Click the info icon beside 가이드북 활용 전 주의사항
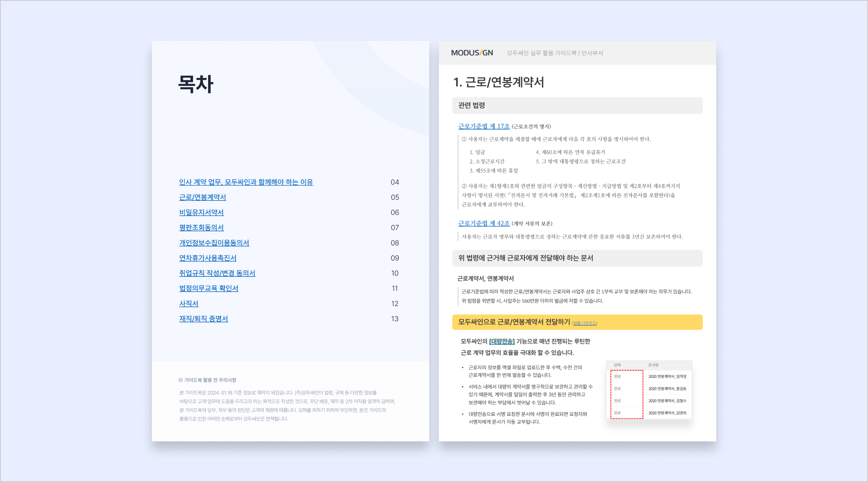This screenshot has width=868, height=482. point(180,380)
